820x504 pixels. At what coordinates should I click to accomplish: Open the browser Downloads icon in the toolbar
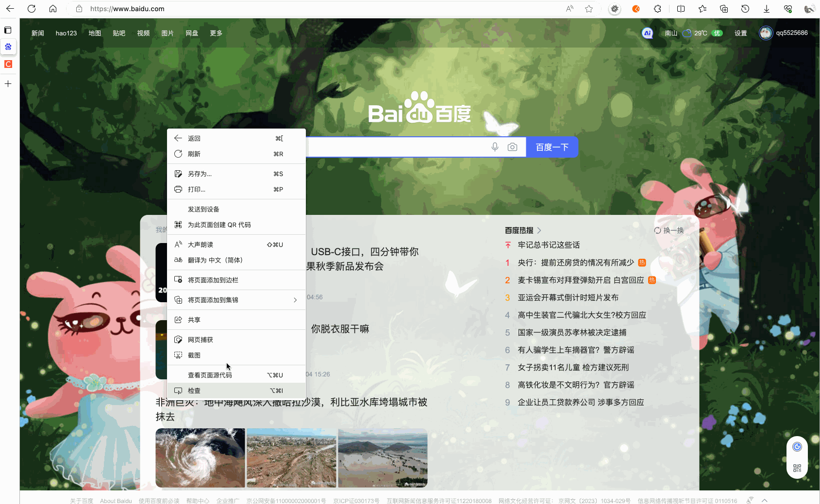pyautogui.click(x=766, y=8)
